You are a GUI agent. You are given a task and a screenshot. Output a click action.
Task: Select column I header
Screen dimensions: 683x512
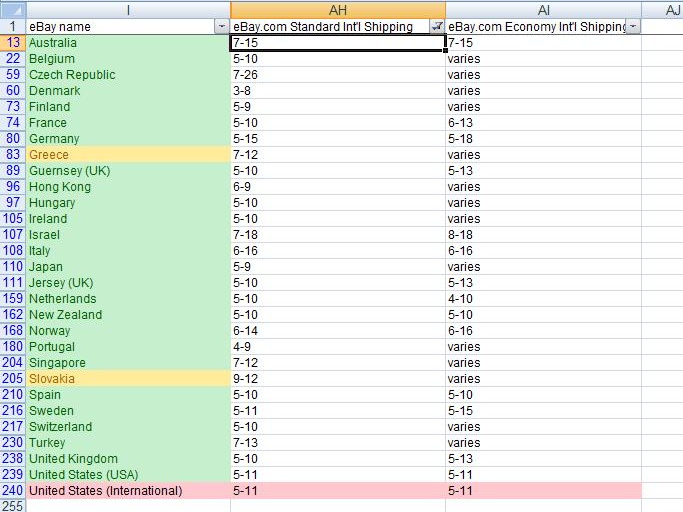pyautogui.click(x=128, y=9)
